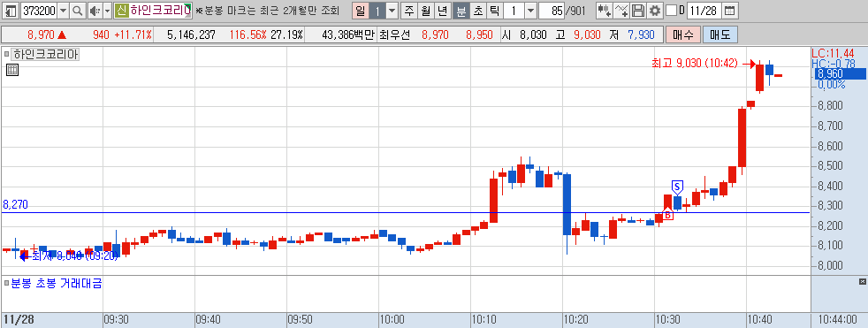Select the 틱 tick chart tab
The width and height of the screenshot is (868, 328).
[x=494, y=11]
